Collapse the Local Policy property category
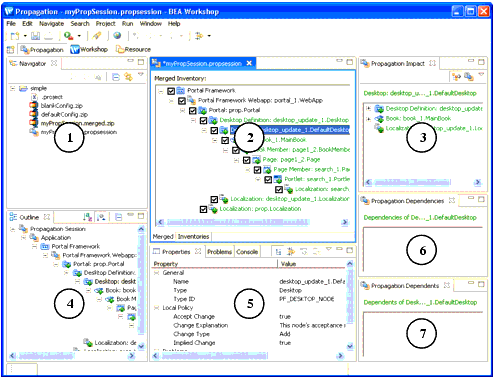 click(156, 308)
